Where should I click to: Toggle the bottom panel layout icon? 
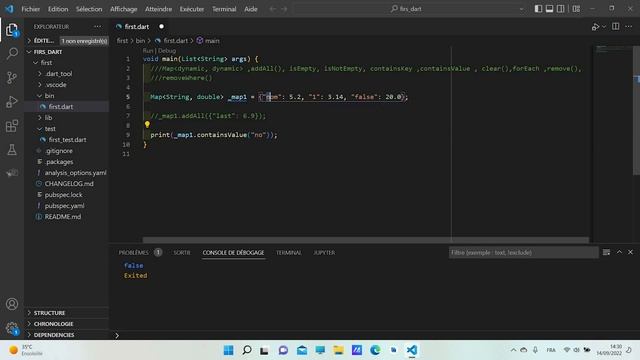(549, 9)
